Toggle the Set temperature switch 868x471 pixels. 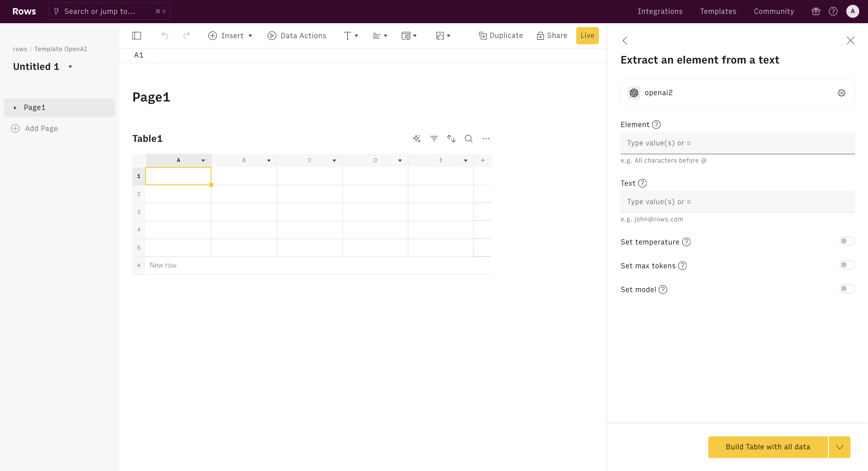(847, 241)
